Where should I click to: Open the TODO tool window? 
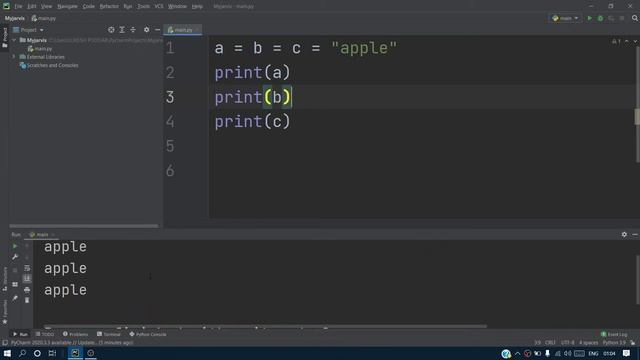click(x=44, y=334)
